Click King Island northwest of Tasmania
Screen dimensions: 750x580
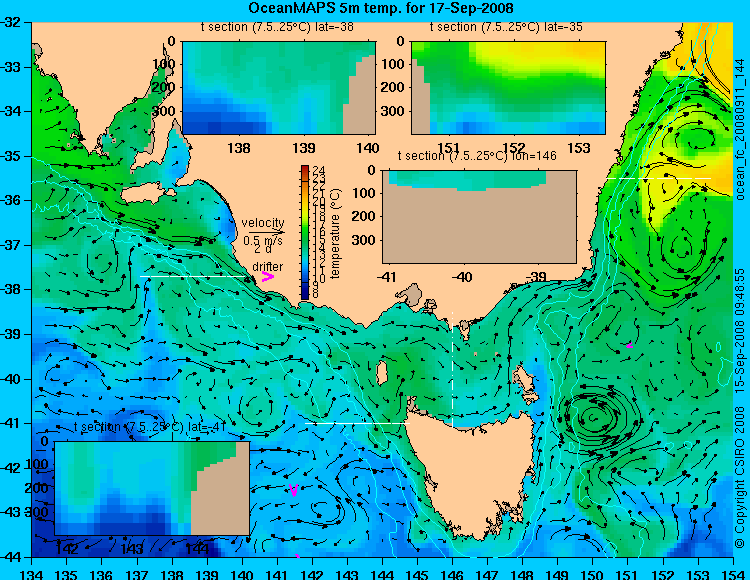(x=382, y=373)
